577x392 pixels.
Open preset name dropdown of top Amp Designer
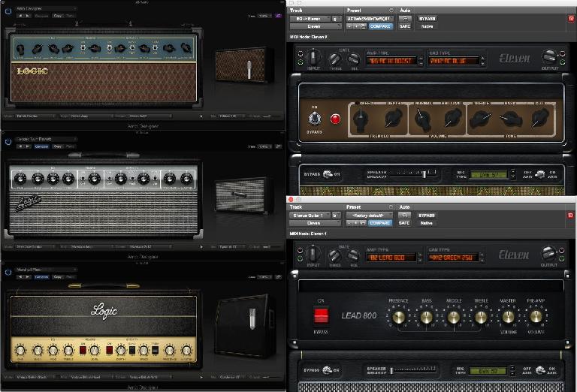[x=46, y=8]
